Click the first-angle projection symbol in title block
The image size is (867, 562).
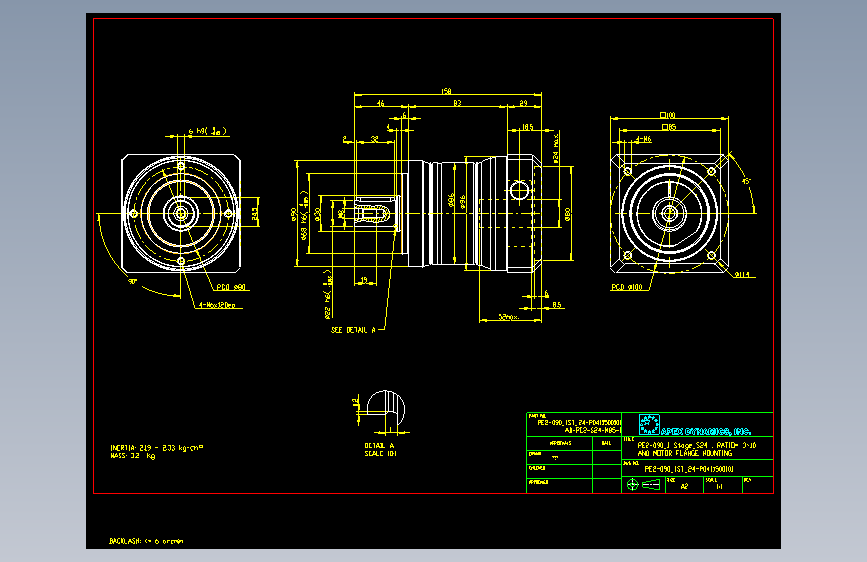coord(644,485)
